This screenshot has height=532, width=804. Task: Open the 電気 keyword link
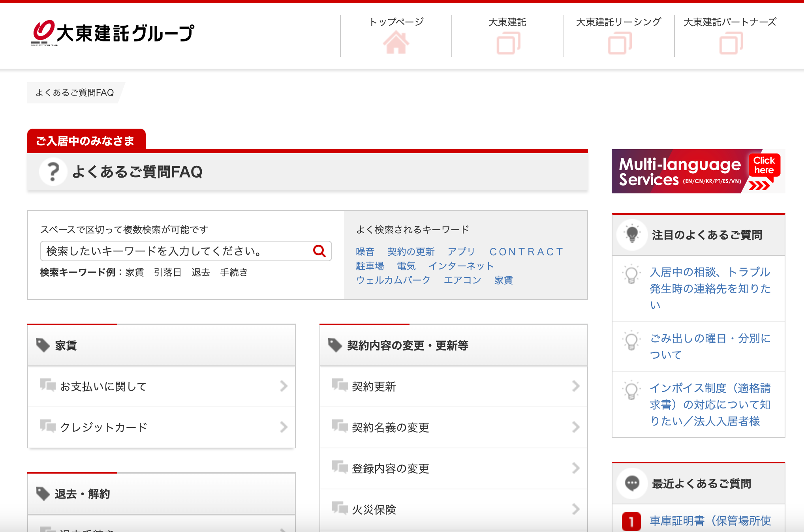coord(406,266)
